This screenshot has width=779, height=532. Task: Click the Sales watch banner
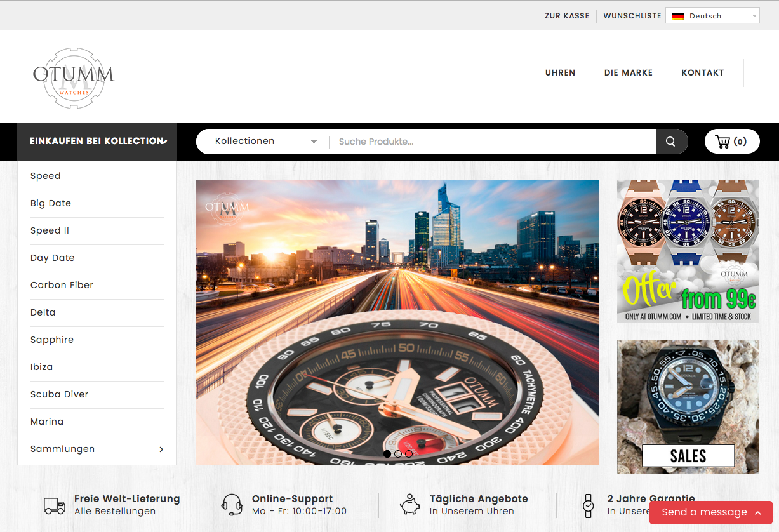[688, 407]
